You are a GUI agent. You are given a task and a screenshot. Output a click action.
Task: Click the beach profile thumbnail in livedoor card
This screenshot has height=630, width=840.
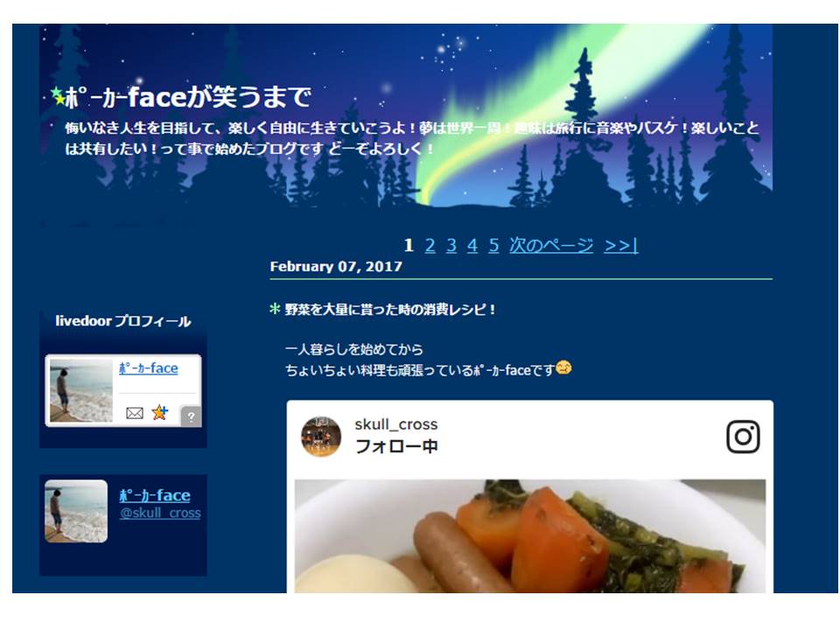pyautogui.click(x=80, y=390)
